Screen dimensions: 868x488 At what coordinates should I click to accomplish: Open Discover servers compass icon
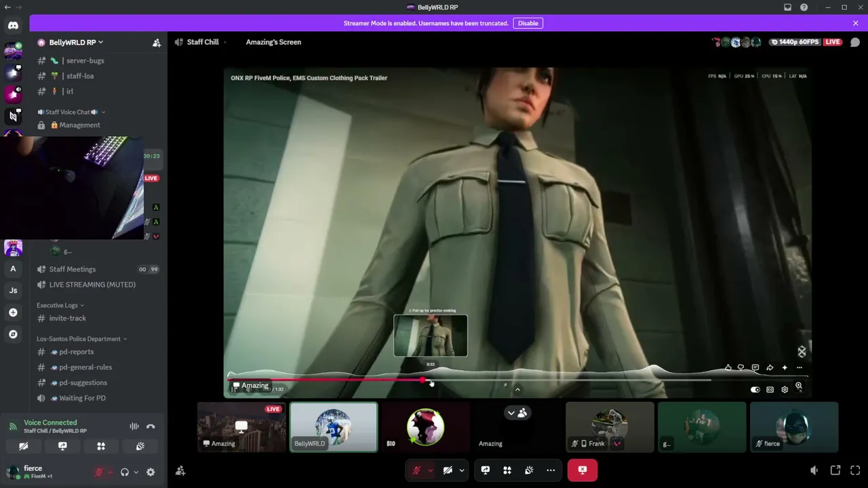(x=13, y=334)
